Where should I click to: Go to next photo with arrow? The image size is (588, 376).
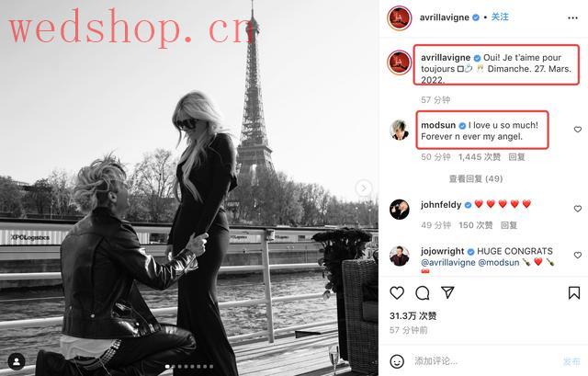[364, 188]
